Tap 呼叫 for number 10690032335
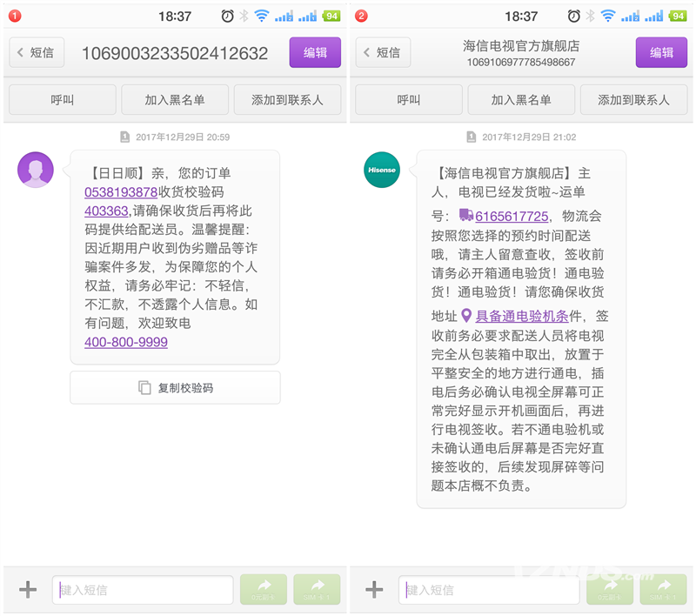 coord(63,100)
